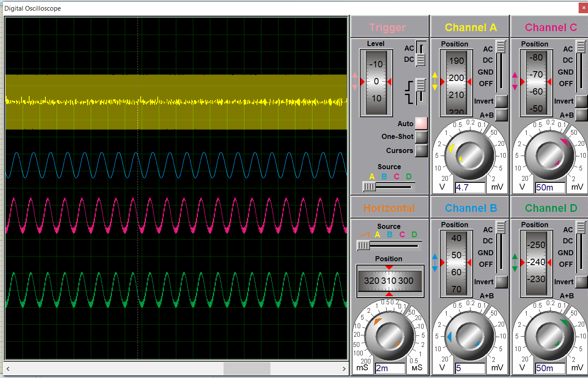Viewport: 588px width, 378px height.
Task: Click the Trigger panel header
Action: 389,27
